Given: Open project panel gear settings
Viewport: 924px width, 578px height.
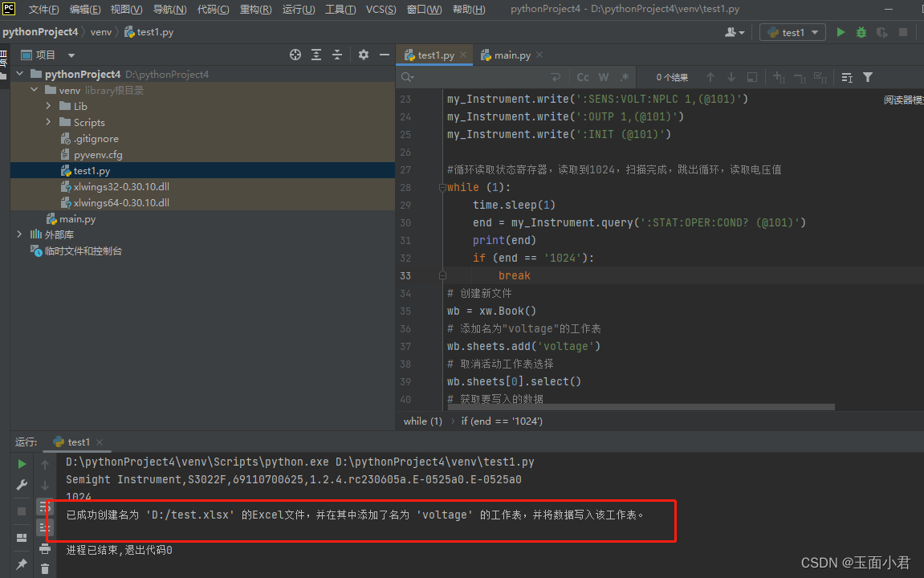Looking at the screenshot, I should pos(364,55).
